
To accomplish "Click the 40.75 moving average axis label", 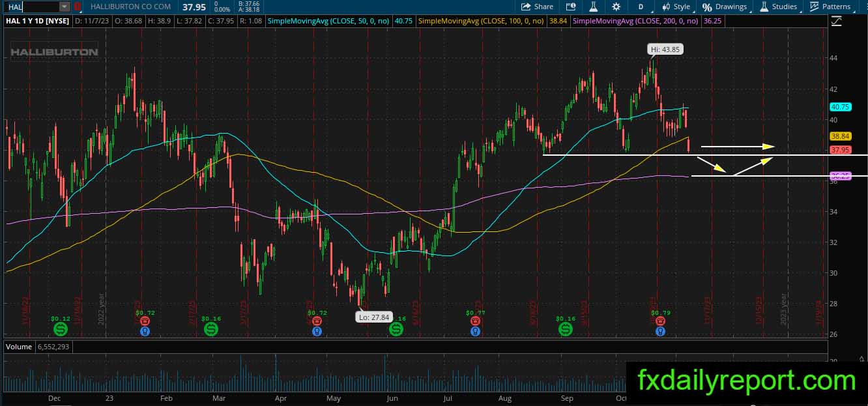I will 839,107.
